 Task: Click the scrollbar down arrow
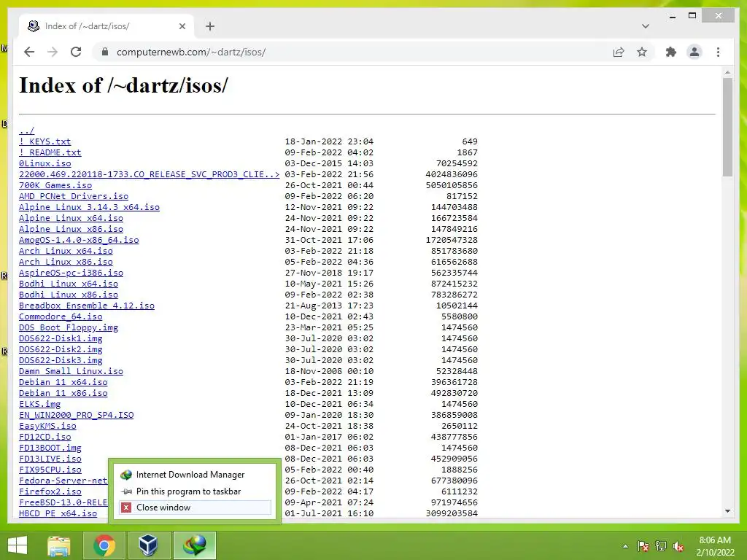pyautogui.click(x=727, y=511)
